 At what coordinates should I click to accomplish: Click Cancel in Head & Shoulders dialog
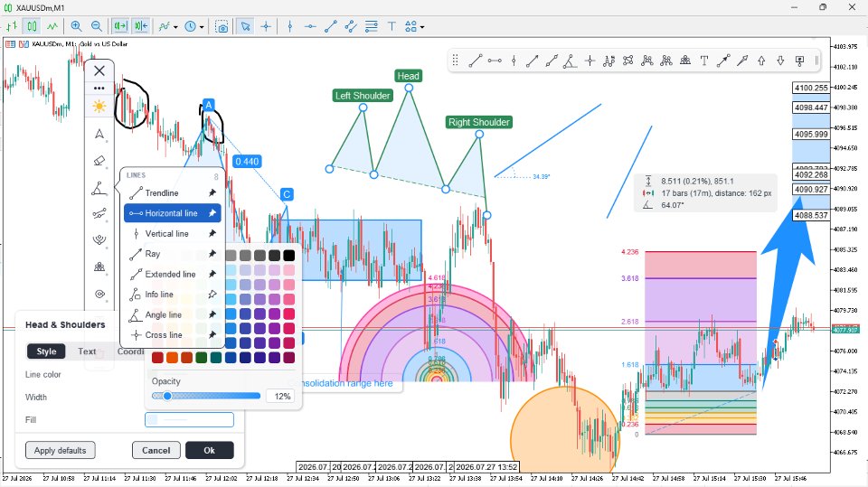pyautogui.click(x=156, y=451)
